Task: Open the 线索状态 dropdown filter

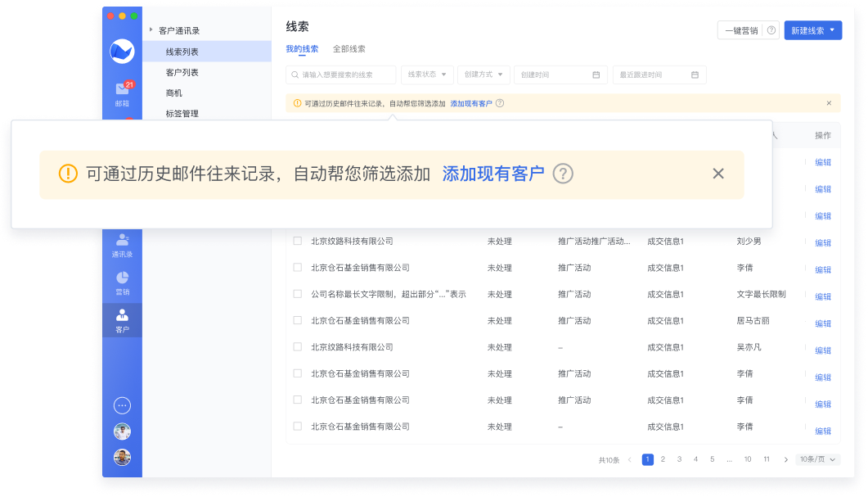Action: (427, 75)
